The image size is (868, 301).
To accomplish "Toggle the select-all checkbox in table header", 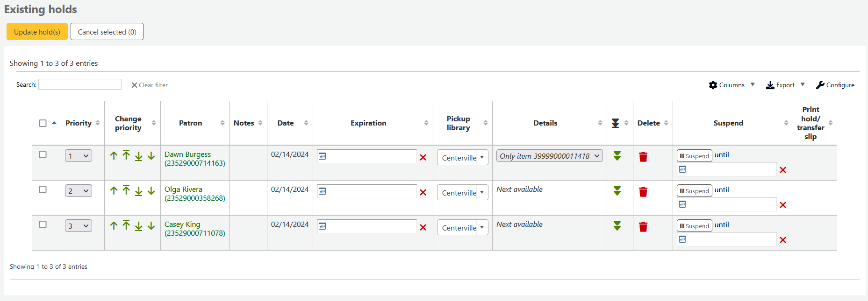I will coord(43,123).
